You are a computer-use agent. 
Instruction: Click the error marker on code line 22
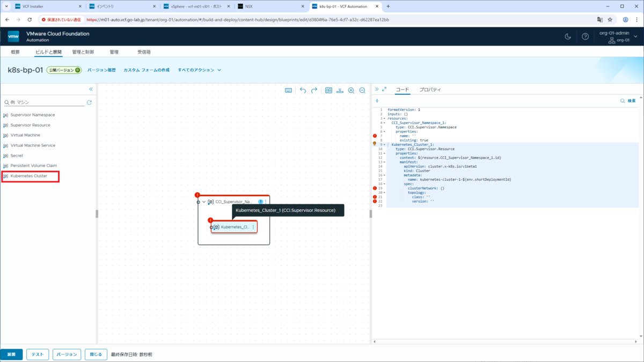(x=375, y=201)
